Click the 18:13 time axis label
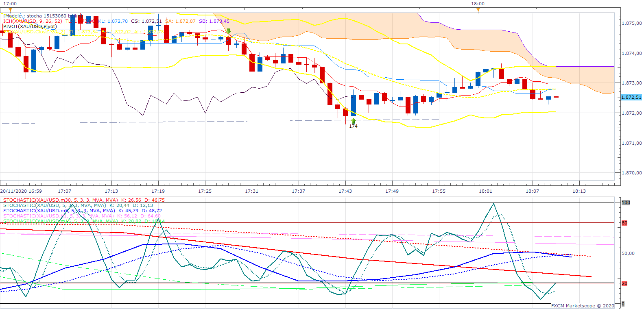This screenshot has height=309, width=644. click(x=579, y=191)
